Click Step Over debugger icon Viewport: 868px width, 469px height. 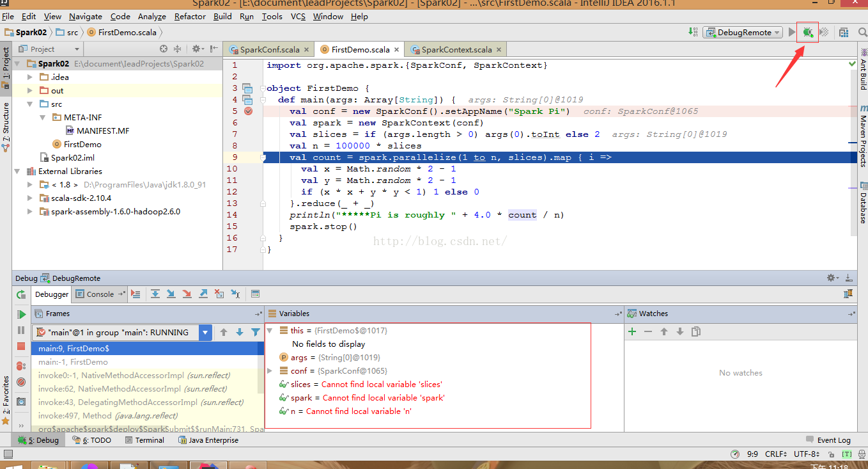(x=155, y=294)
